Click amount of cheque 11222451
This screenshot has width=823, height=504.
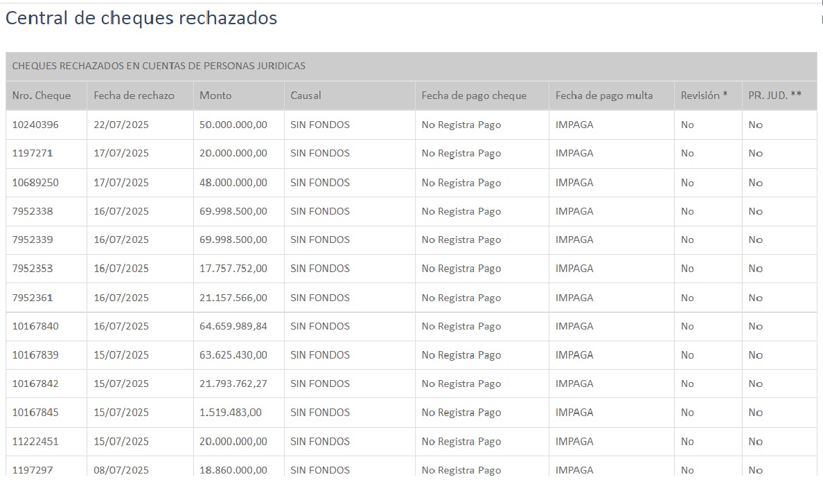click(x=233, y=442)
